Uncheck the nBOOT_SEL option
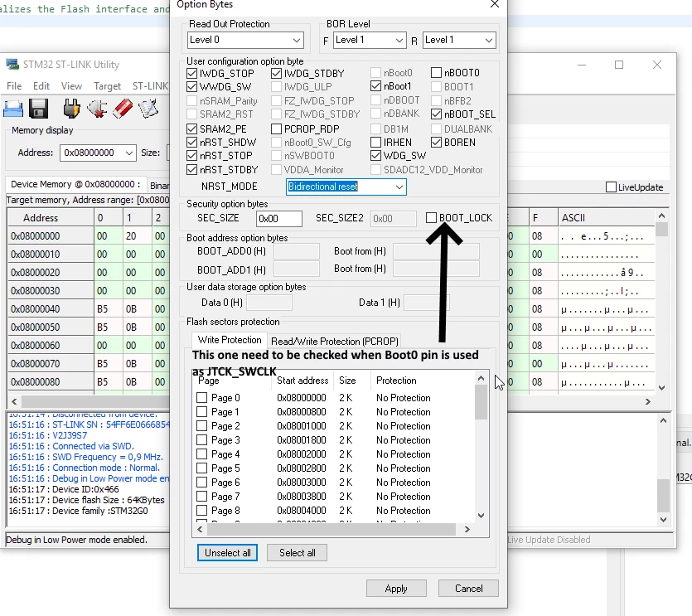Screen dimensions: 692x616 point(436,114)
